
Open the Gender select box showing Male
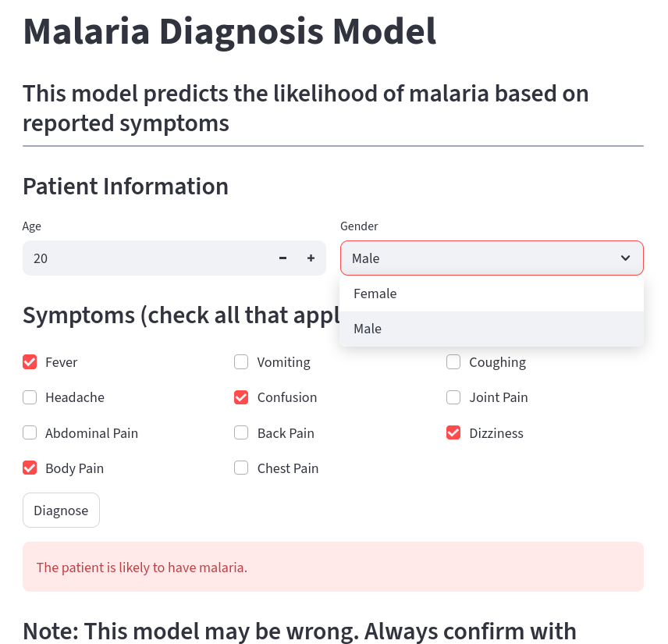pyautogui.click(x=484, y=258)
